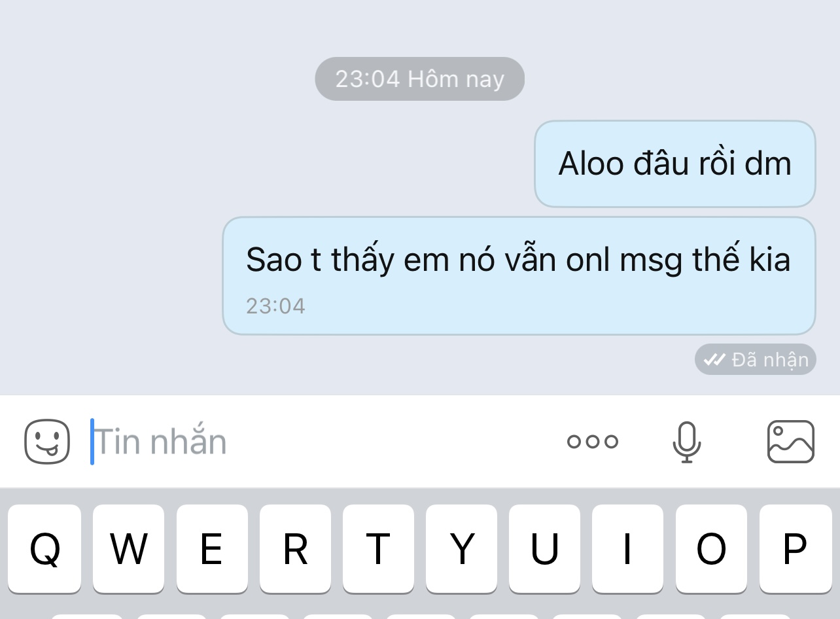Tap the 'Aloo đâu rồi dm' message bubble
Screen dimensions: 840x619
click(675, 164)
